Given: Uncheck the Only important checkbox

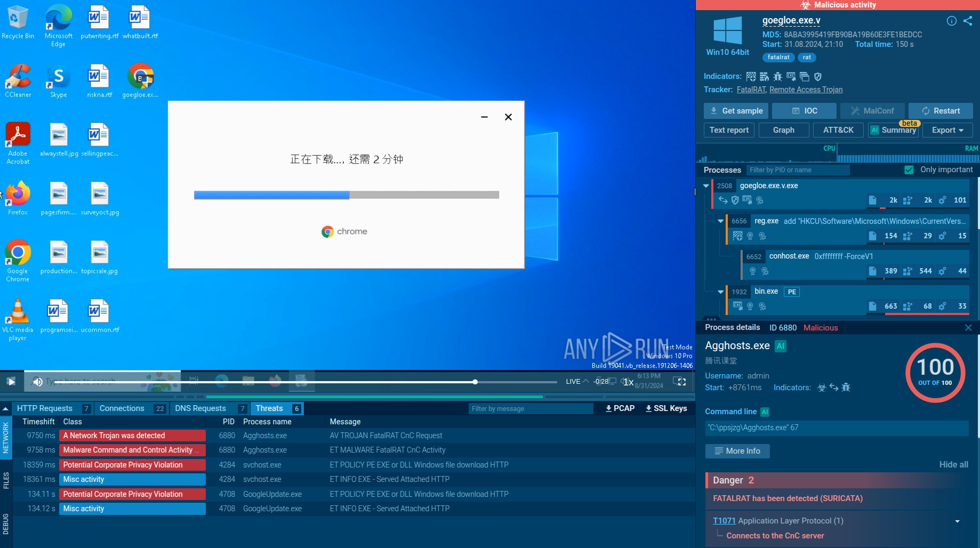Looking at the screenshot, I should coord(909,170).
